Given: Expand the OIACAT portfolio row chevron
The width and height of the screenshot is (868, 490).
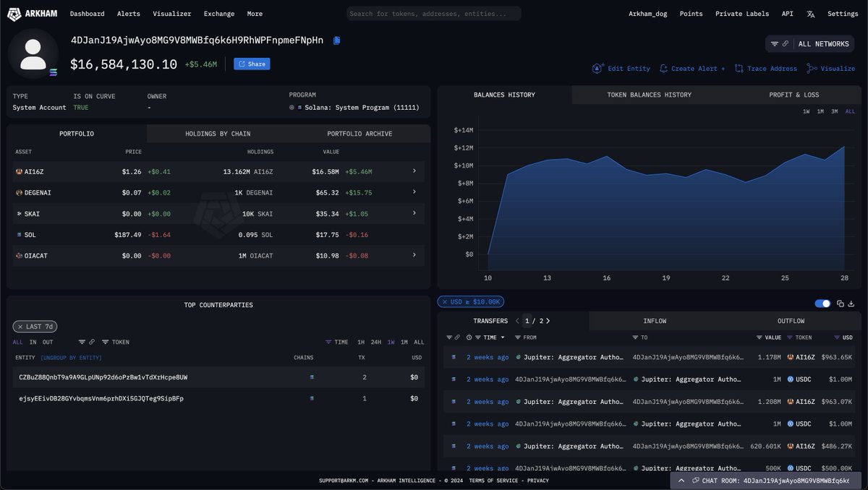Looking at the screenshot, I should coord(414,255).
